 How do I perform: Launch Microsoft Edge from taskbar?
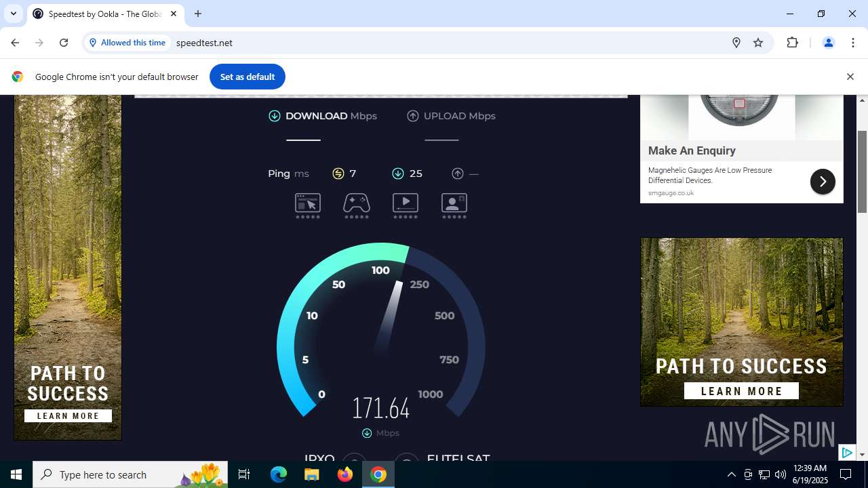(279, 474)
